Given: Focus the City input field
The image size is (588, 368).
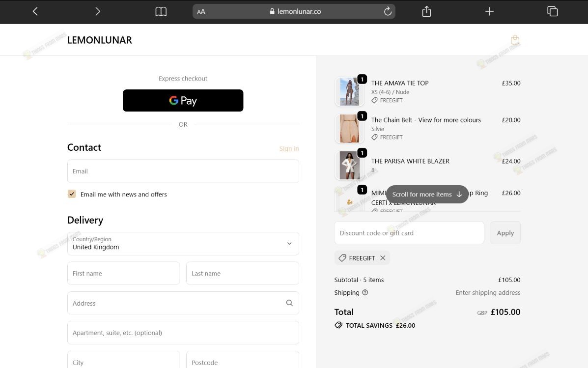Looking at the screenshot, I should pos(123,360).
